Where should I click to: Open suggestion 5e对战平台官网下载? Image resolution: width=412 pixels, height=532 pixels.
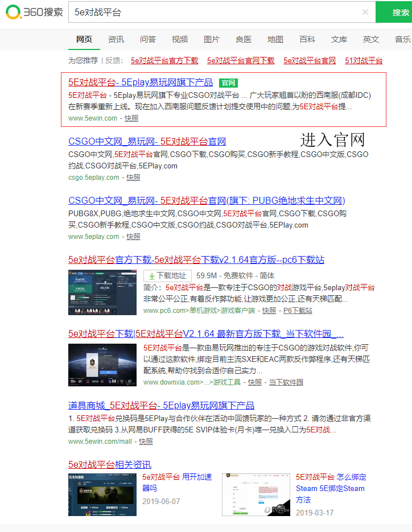pos(241,60)
